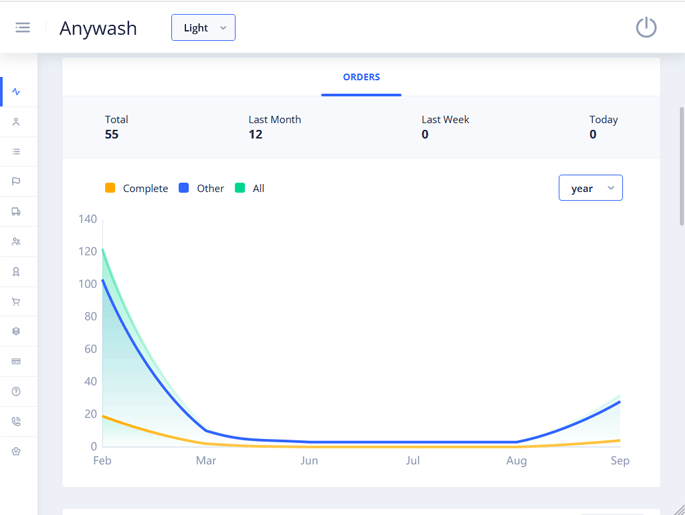Viewport: 685px width, 515px height.
Task: Expand the year period dropdown
Action: (x=590, y=188)
